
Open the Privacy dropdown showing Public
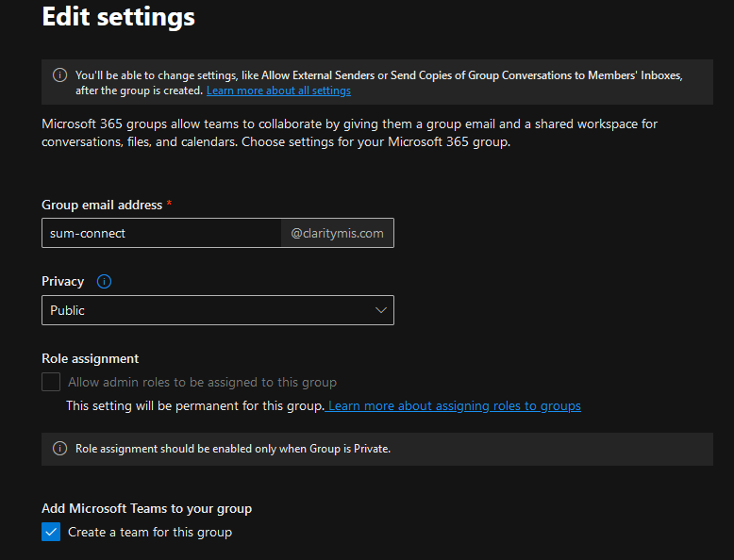[x=218, y=310]
